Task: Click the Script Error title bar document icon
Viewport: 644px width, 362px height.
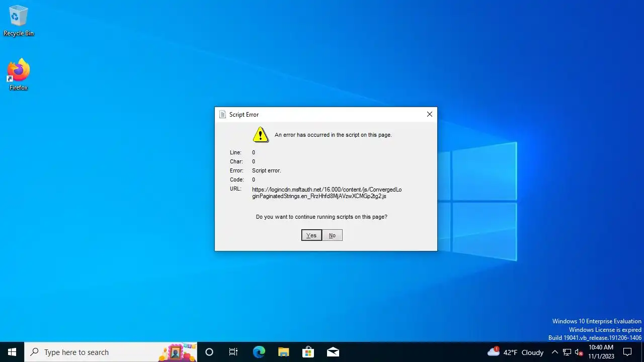Action: [x=222, y=114]
